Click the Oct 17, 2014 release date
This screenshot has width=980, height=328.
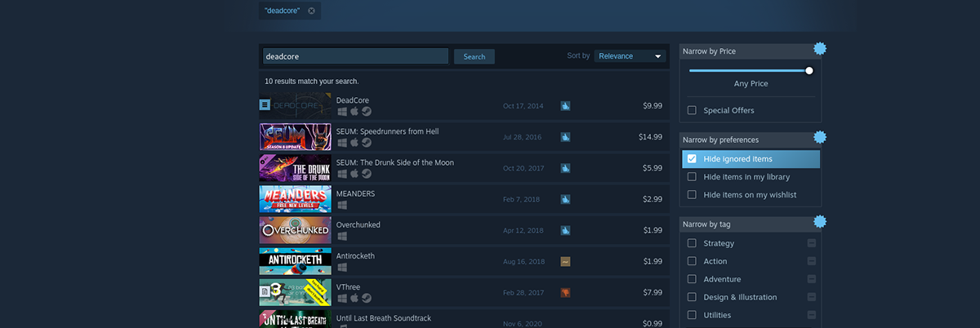click(523, 105)
